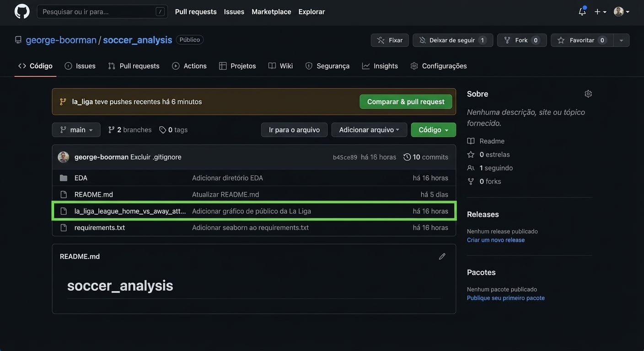Edit README.md with the pencil icon
Screen dimensions: 644x351
[x=442, y=256]
